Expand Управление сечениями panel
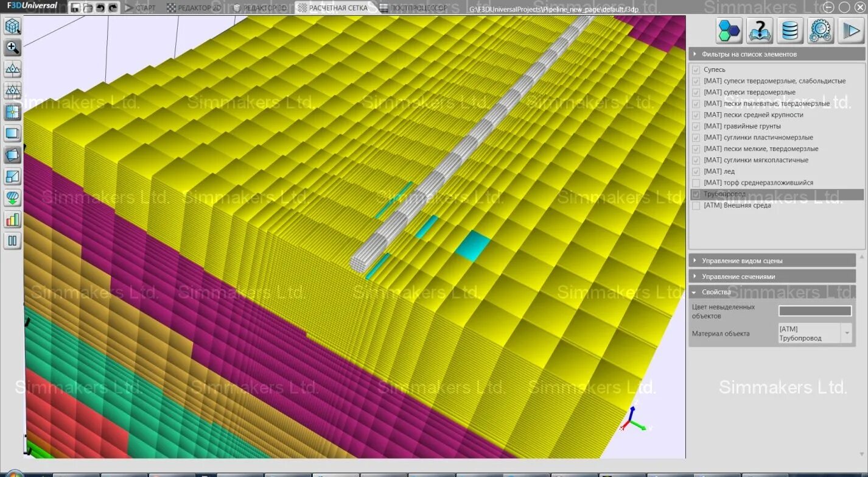Image resolution: width=868 pixels, height=477 pixels. tap(772, 277)
